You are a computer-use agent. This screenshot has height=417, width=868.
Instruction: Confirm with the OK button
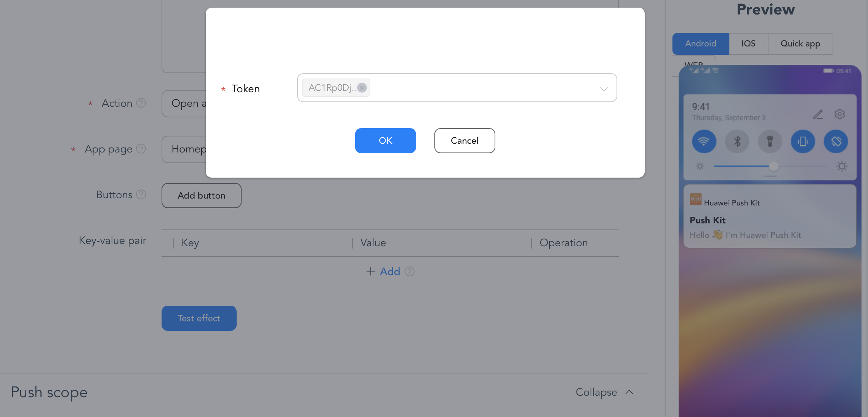click(x=385, y=141)
